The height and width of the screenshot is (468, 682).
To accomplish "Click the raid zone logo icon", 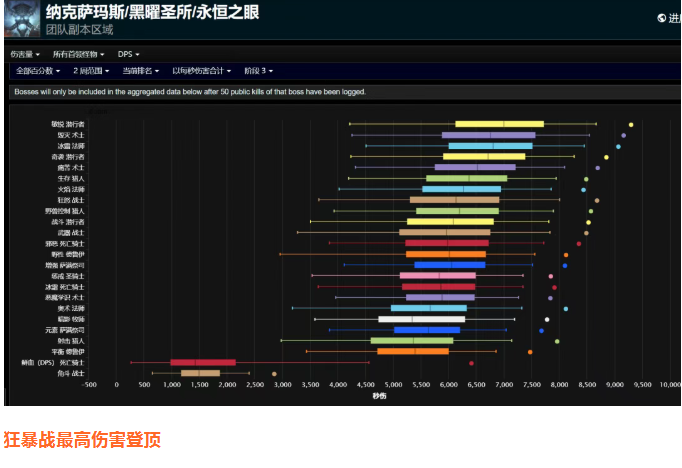I will pos(20,19).
